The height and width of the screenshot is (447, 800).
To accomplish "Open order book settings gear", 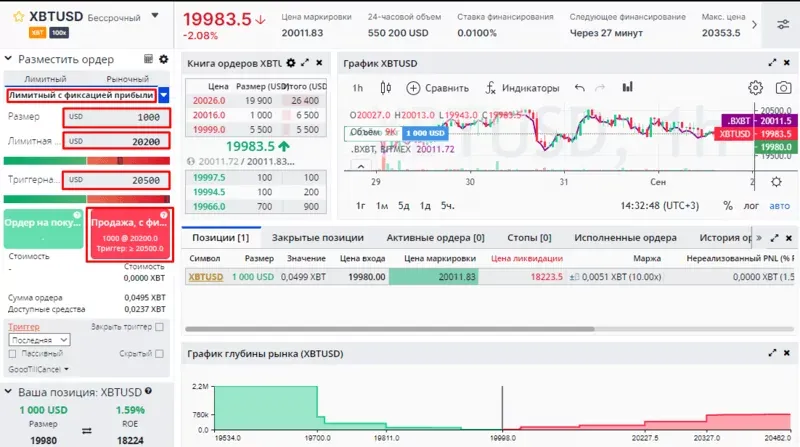I will (291, 63).
